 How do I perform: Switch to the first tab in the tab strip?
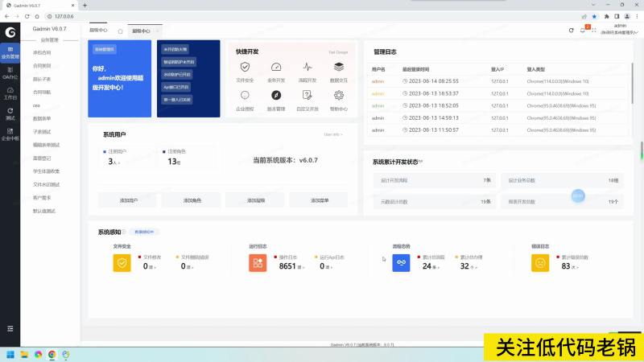(x=98, y=31)
